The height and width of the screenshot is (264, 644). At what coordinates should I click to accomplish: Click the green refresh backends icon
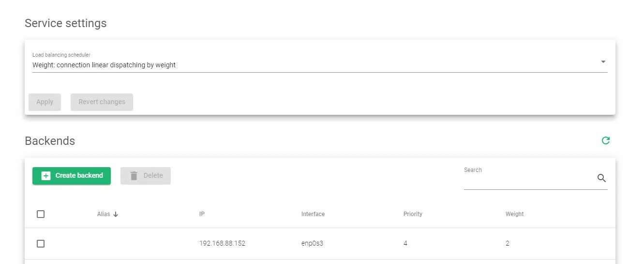(605, 140)
